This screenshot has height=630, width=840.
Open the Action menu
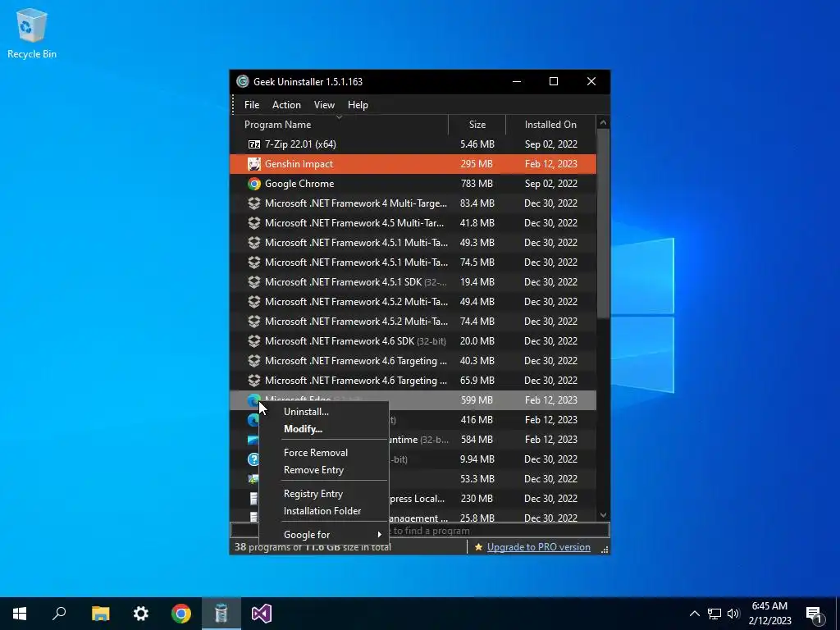(286, 105)
